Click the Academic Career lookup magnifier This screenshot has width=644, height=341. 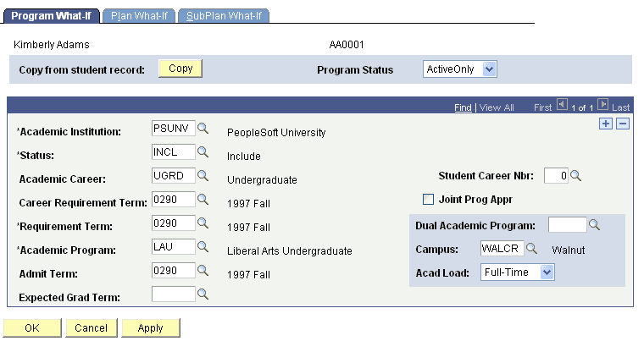coord(203,177)
